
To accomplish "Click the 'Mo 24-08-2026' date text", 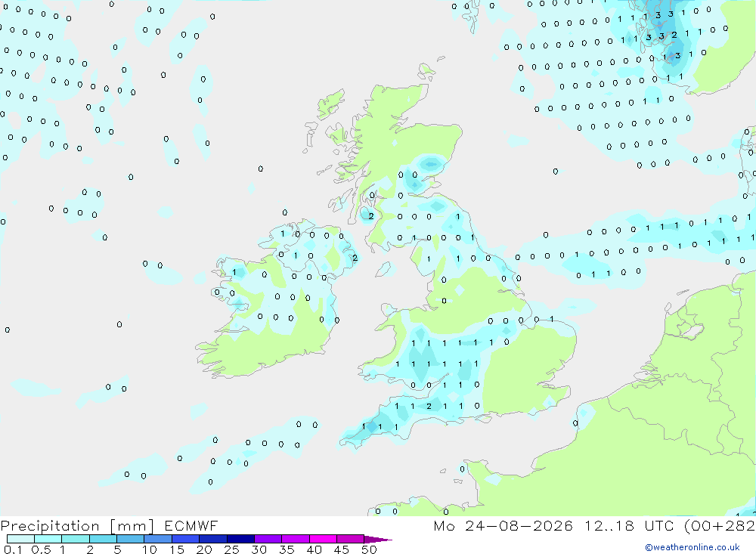I will (x=503, y=526).
